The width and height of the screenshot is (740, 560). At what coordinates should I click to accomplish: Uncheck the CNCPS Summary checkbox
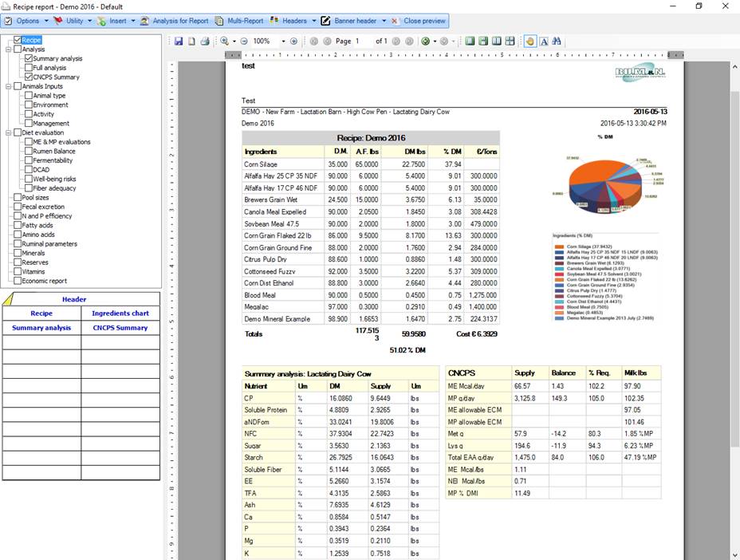pyautogui.click(x=29, y=77)
